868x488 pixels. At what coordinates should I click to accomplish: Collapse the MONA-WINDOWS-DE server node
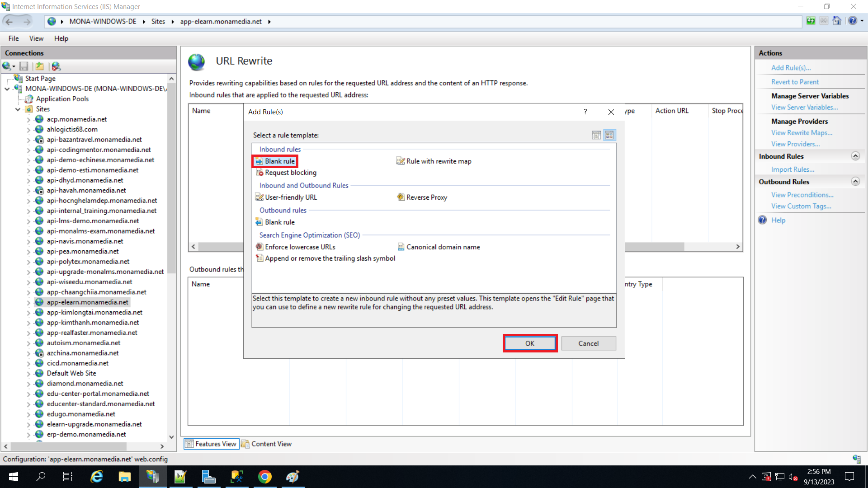point(7,89)
